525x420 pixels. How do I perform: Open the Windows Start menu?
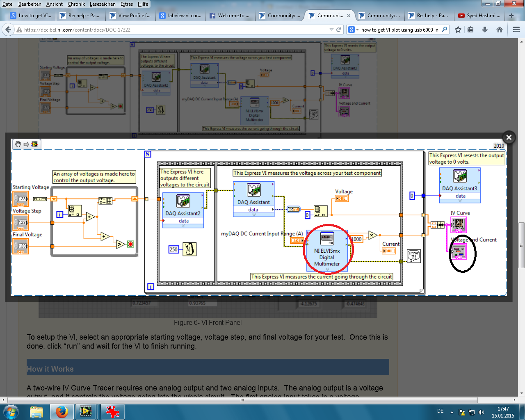(11, 412)
